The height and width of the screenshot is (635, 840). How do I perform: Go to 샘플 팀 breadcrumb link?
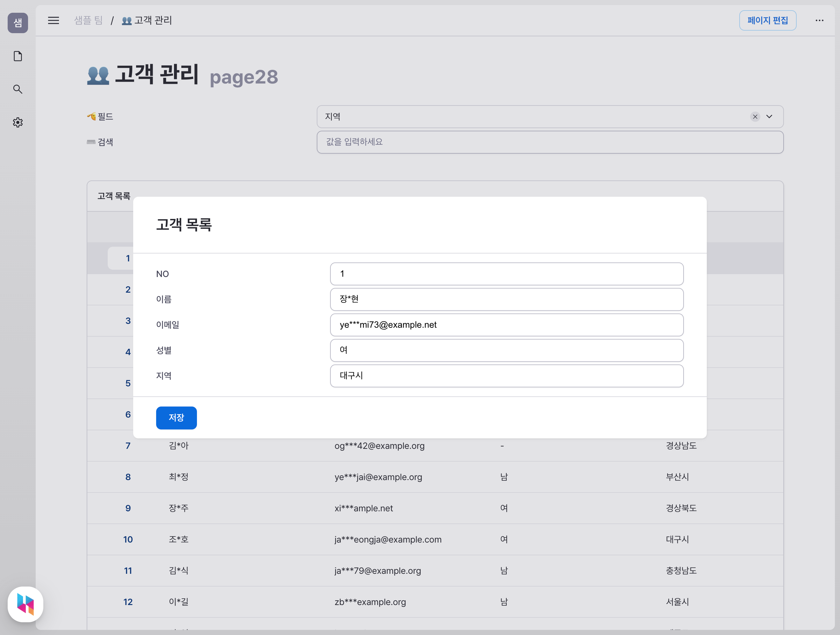pyautogui.click(x=89, y=20)
